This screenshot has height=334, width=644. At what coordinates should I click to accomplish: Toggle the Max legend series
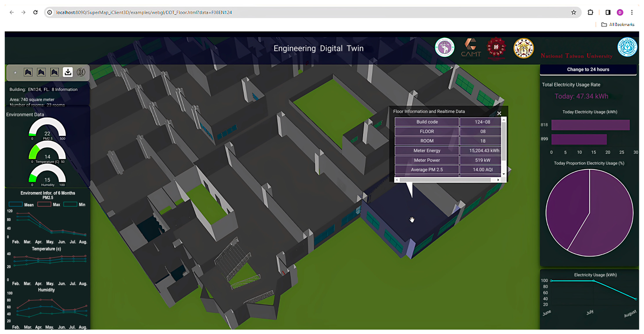49,205
